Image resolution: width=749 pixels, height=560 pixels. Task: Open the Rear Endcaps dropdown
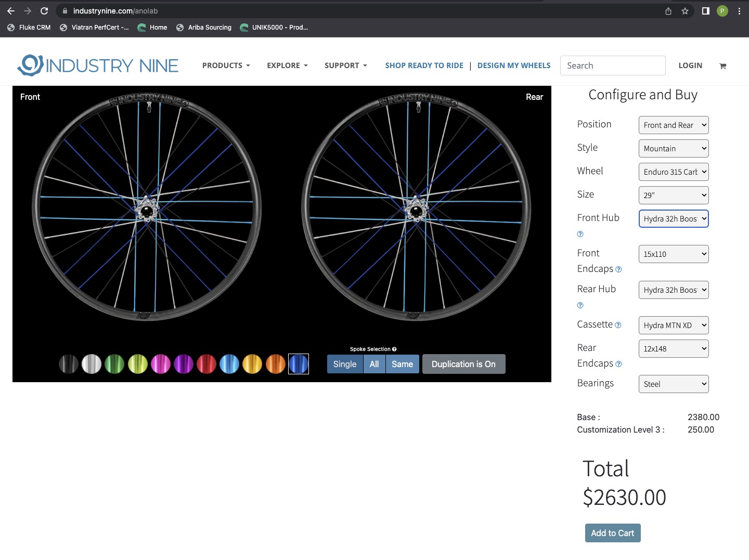coord(674,349)
